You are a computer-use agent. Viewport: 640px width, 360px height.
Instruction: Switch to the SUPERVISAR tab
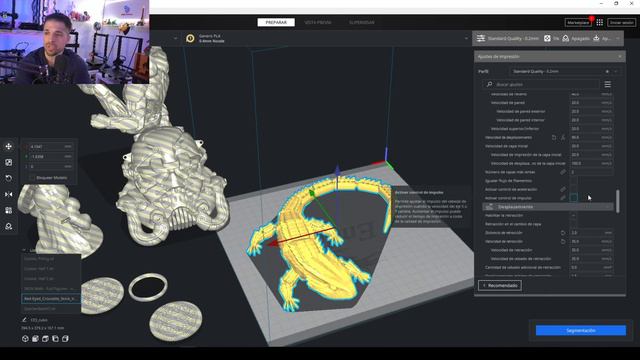(362, 22)
